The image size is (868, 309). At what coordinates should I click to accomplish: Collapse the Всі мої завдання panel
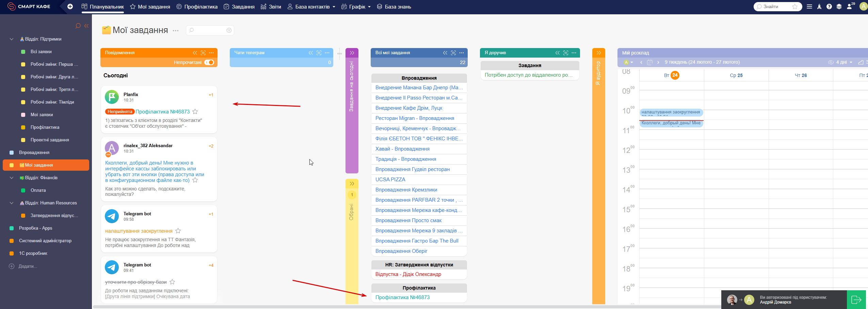pos(445,53)
